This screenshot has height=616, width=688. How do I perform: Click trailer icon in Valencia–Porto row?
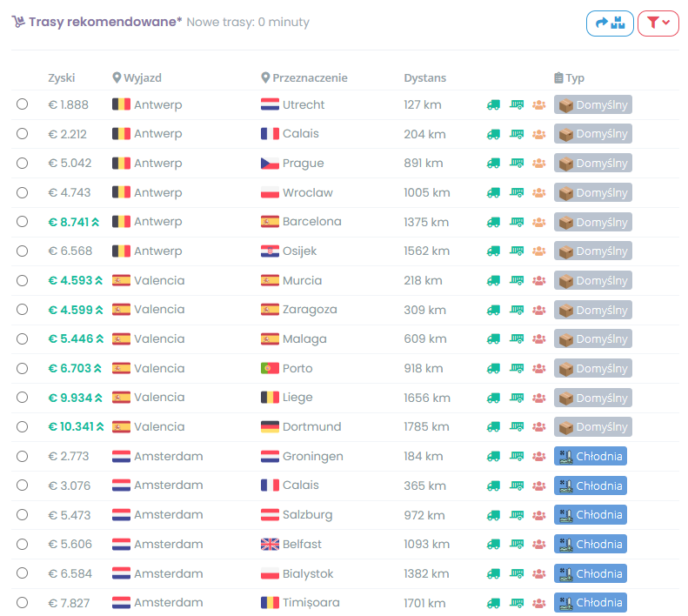click(517, 368)
